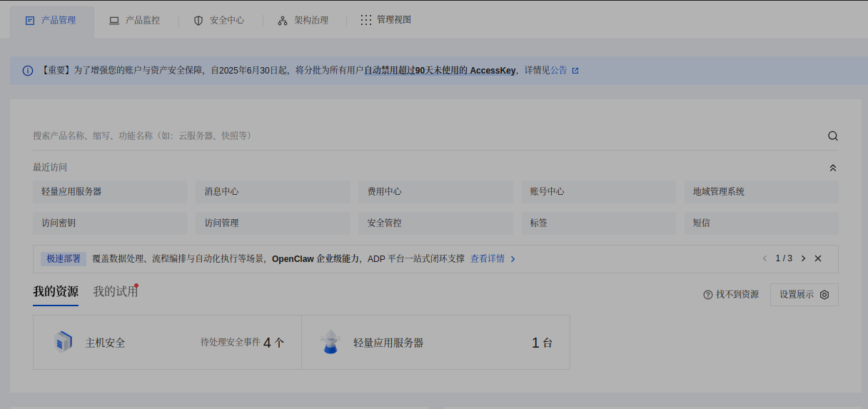
Task: Open 消息中心 recent shortcut
Action: [273, 192]
